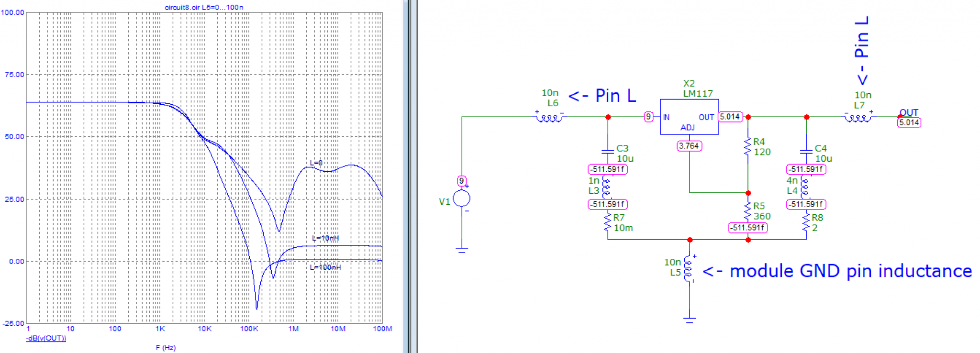This screenshot has width=980, height=353.
Task: Click the L=0 curve label
Action: tap(316, 163)
